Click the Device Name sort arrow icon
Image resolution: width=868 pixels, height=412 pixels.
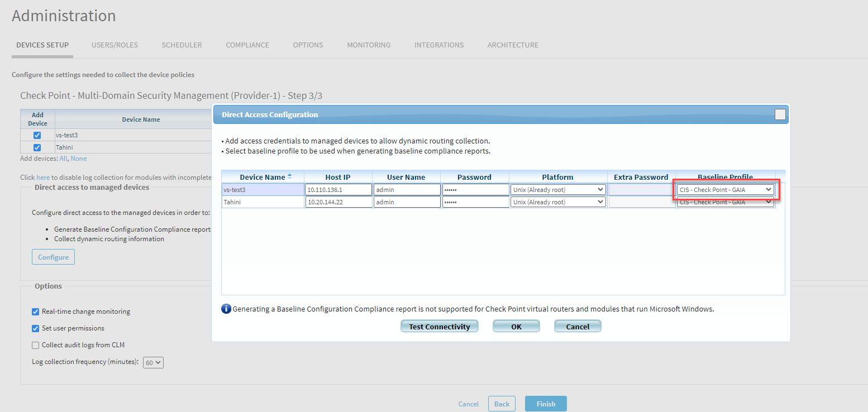click(x=289, y=177)
